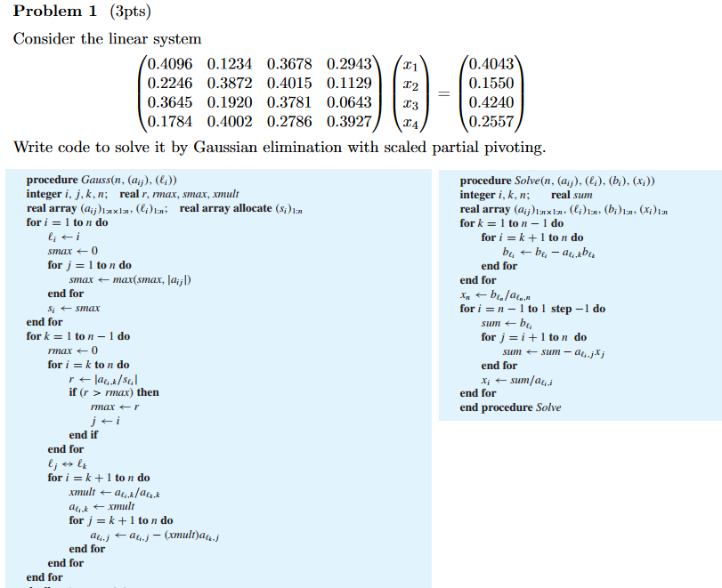This screenshot has width=722, height=588.
Task: Click matrix entry 0.3872
Action: pos(230,83)
